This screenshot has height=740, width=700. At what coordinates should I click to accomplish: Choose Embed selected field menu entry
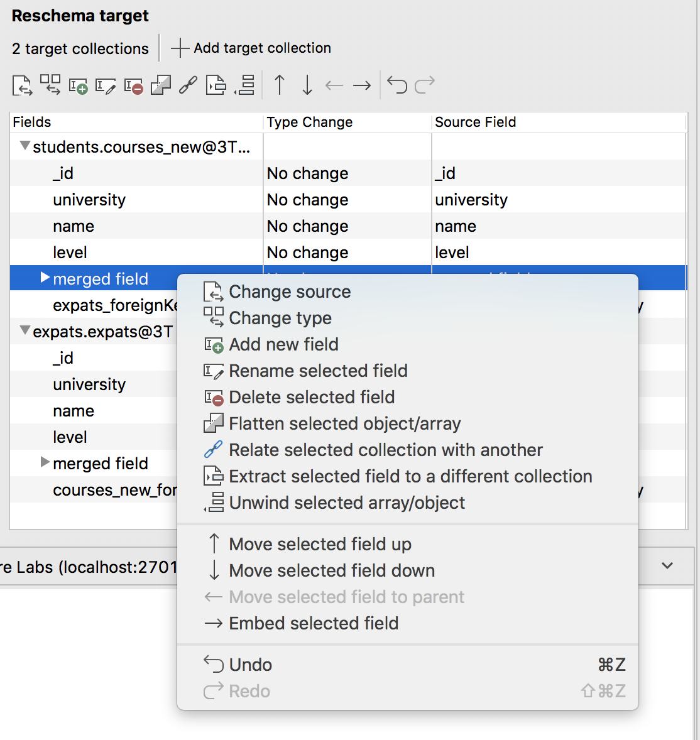(314, 623)
